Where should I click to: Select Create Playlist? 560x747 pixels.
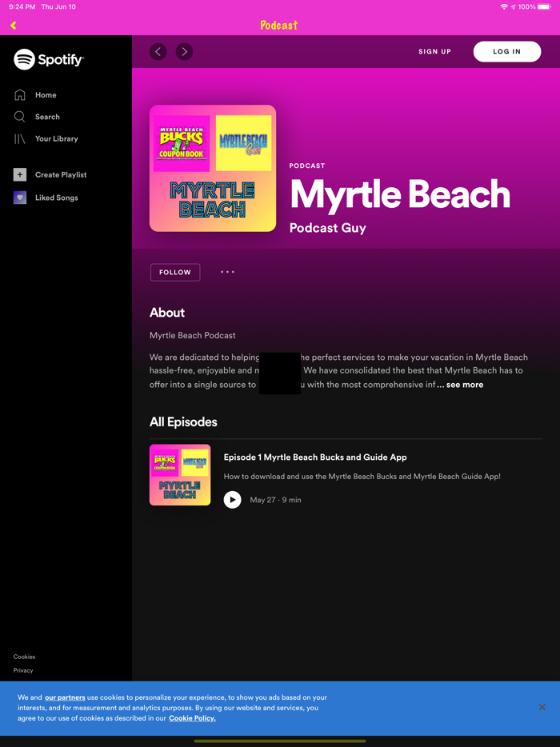[x=61, y=175]
